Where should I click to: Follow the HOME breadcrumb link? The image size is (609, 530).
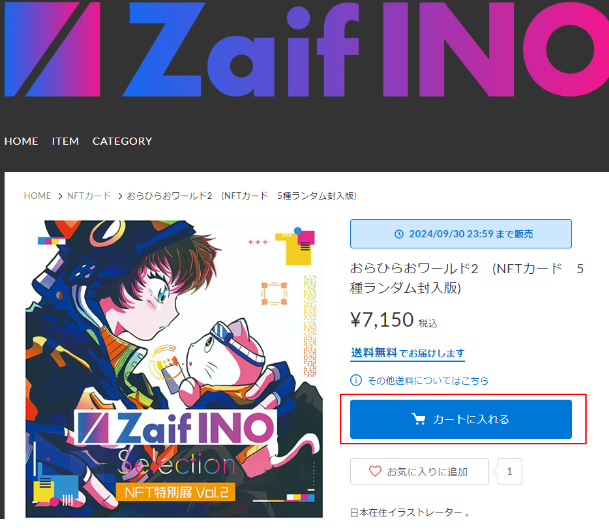click(x=37, y=196)
